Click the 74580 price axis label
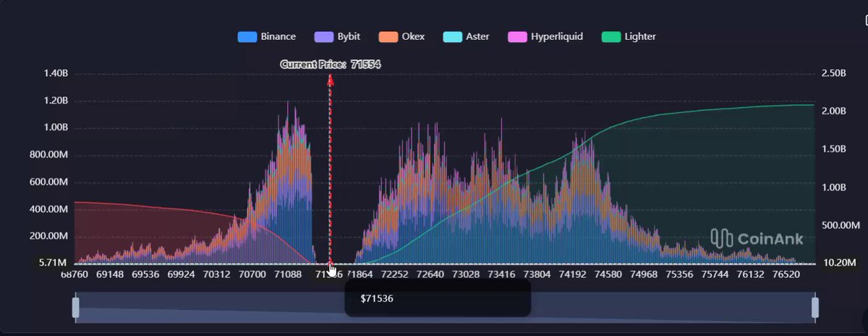 (608, 275)
